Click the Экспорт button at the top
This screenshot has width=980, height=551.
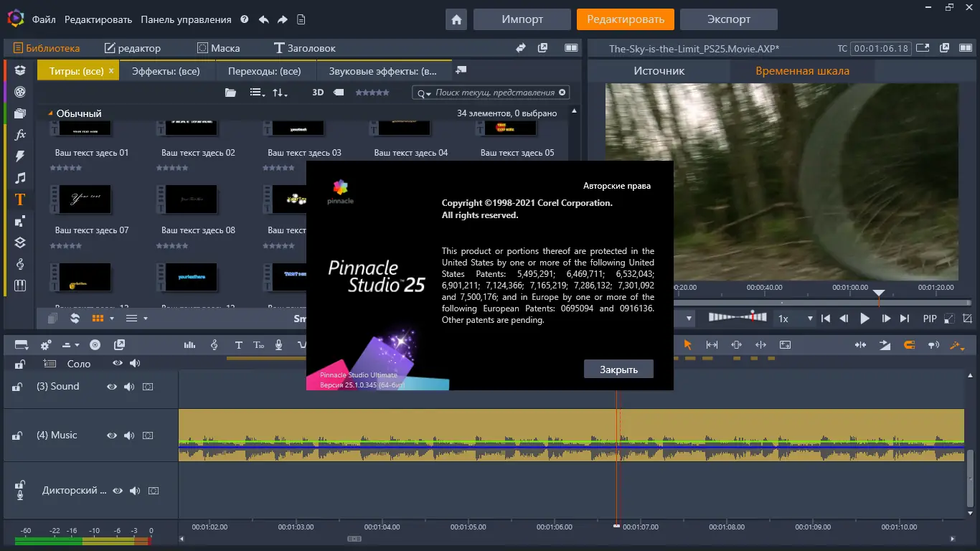728,19
